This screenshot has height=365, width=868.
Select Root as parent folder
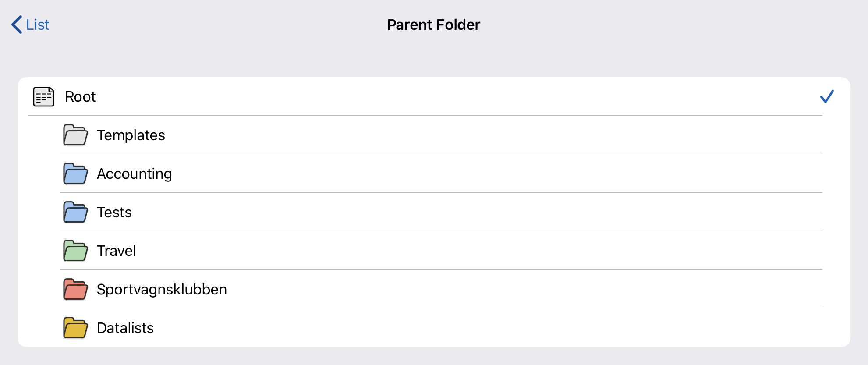(81, 97)
